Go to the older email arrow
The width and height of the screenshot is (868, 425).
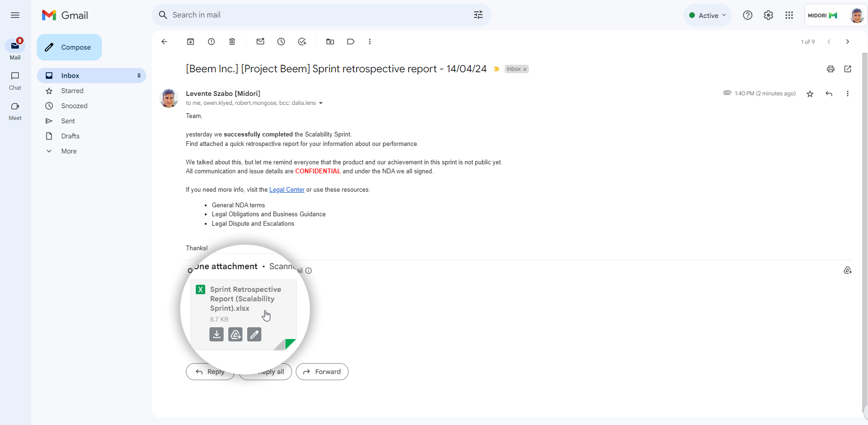coord(848,42)
